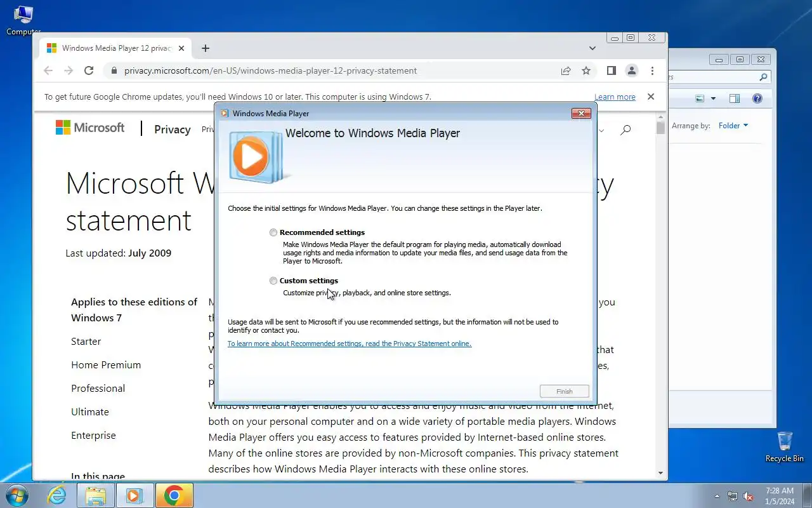Go back in Chrome
Image resolution: width=812 pixels, height=508 pixels.
(48, 70)
